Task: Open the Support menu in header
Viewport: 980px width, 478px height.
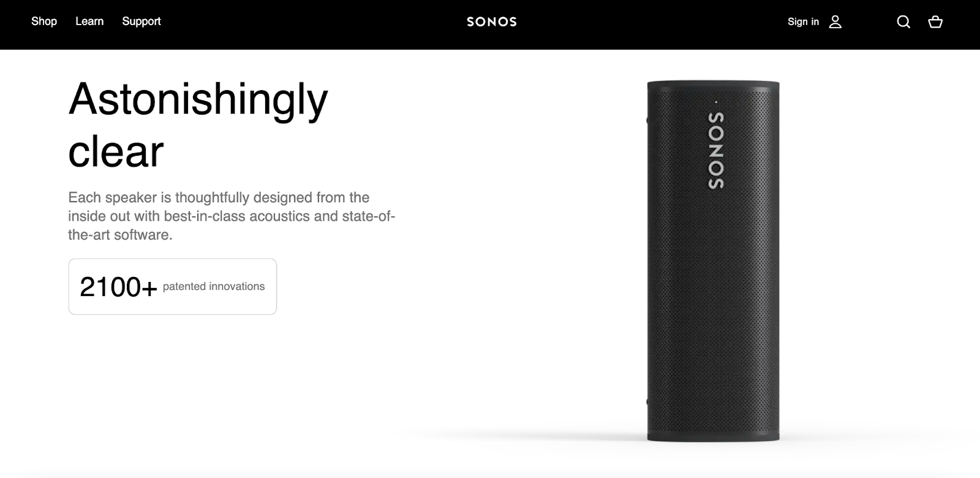Action: pyautogui.click(x=141, y=21)
